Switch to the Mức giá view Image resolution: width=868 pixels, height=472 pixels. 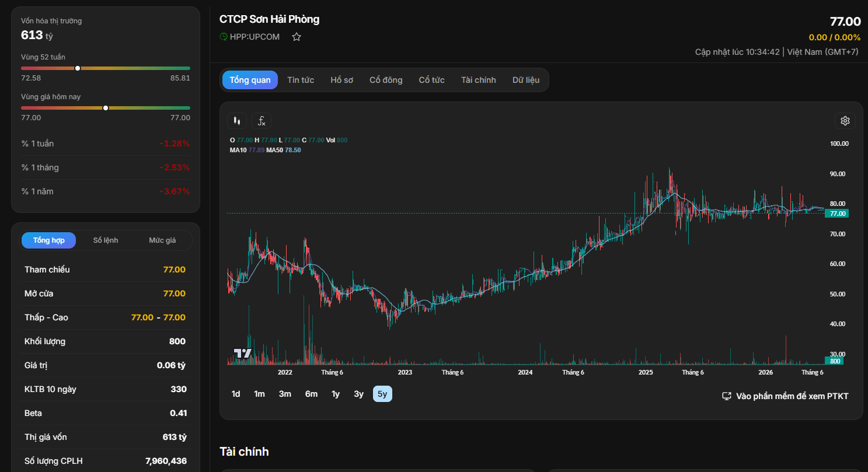click(x=162, y=240)
